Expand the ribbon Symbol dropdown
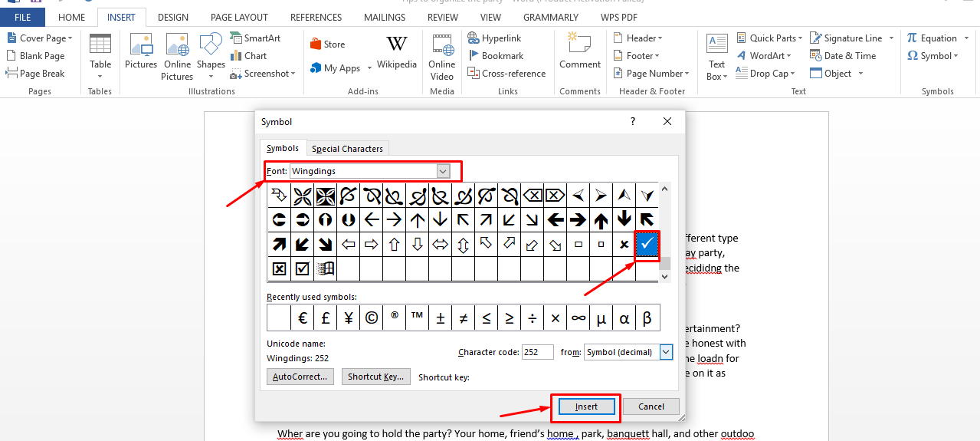 (x=956, y=56)
